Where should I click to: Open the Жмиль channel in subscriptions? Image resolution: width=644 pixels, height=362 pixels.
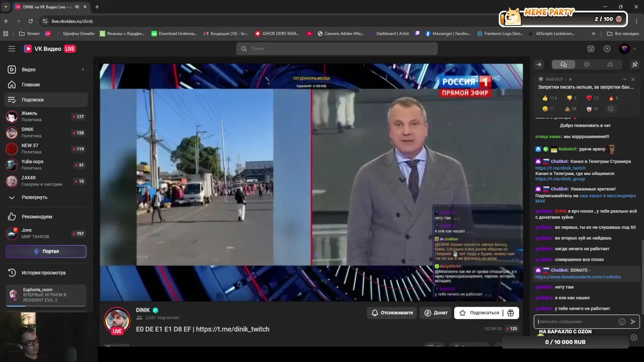tap(46, 117)
